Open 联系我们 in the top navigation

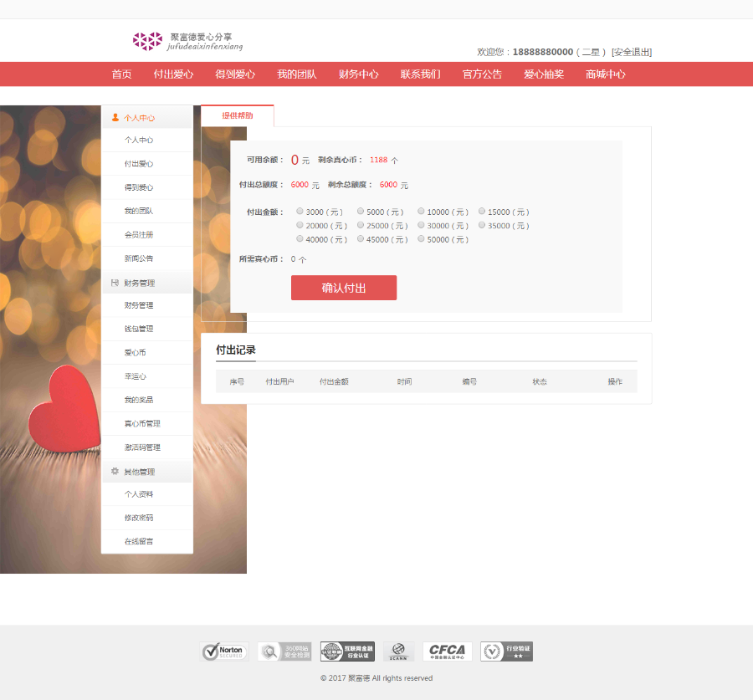tap(420, 74)
